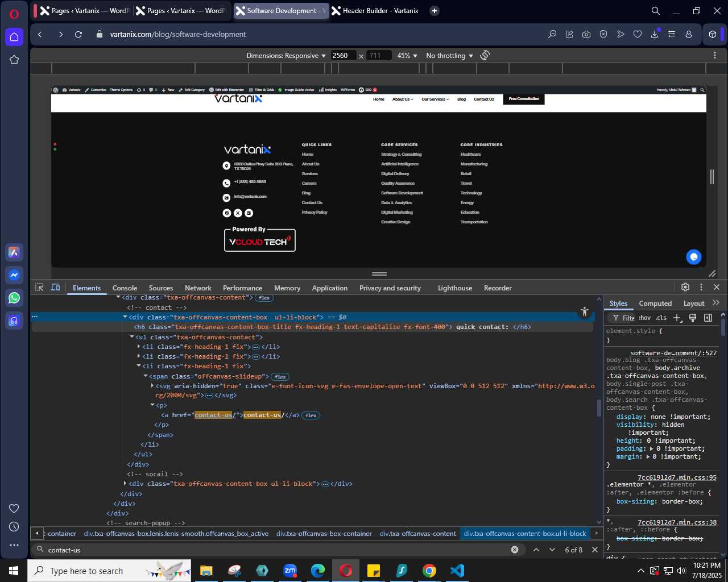Collapse the ul txa-offcanvas-contact node

pyautogui.click(x=132, y=337)
